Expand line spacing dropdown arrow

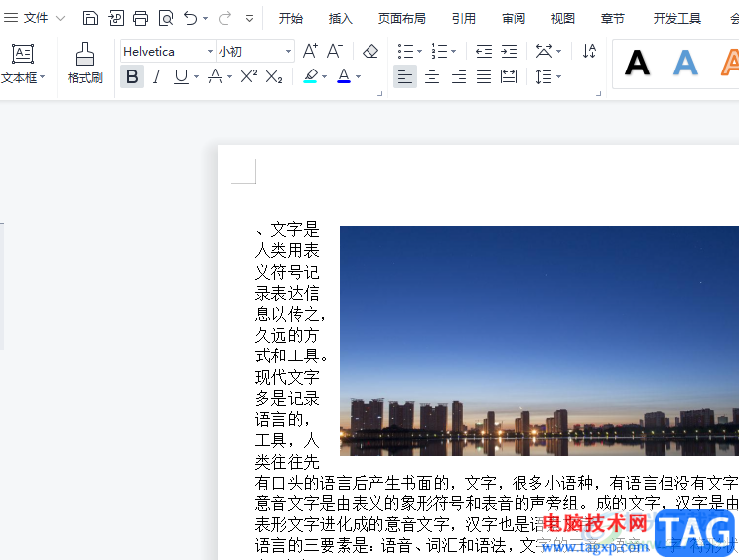[x=559, y=76]
